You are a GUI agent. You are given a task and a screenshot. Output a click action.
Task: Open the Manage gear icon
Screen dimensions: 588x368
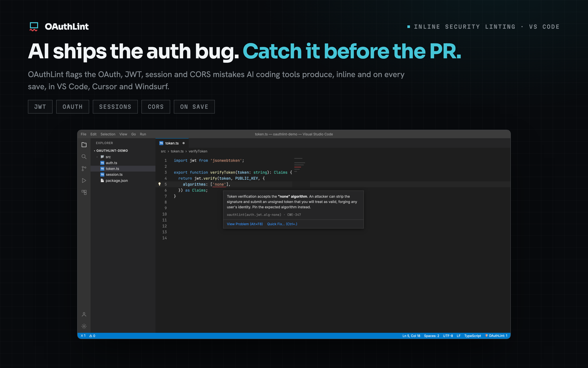(x=84, y=326)
